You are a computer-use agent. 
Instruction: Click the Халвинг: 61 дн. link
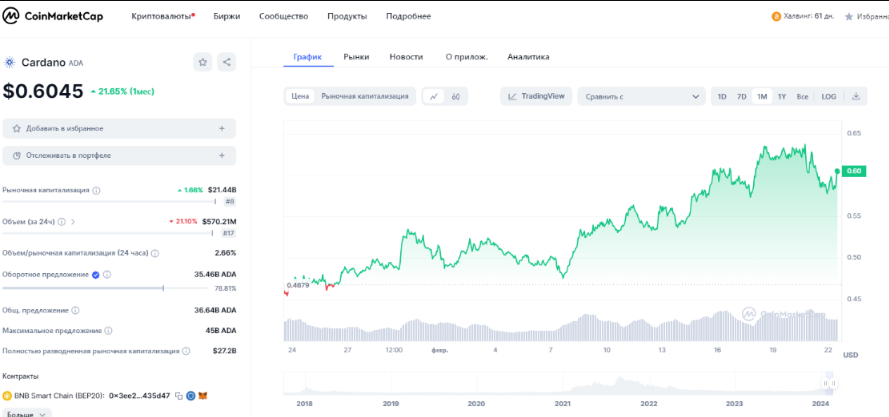coord(808,16)
